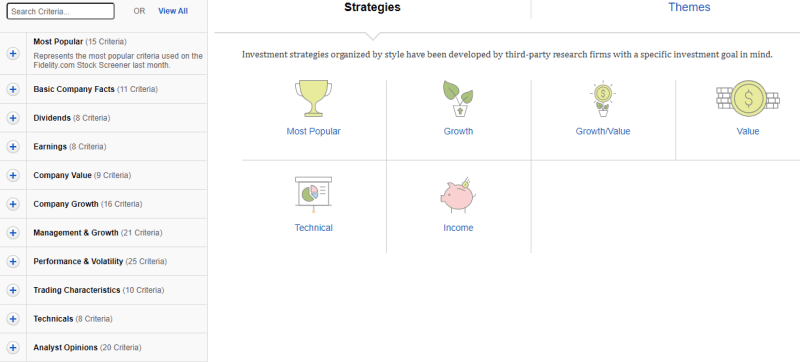
Task: Expand Most Popular criteria with plus icon
Action: pos(13,54)
